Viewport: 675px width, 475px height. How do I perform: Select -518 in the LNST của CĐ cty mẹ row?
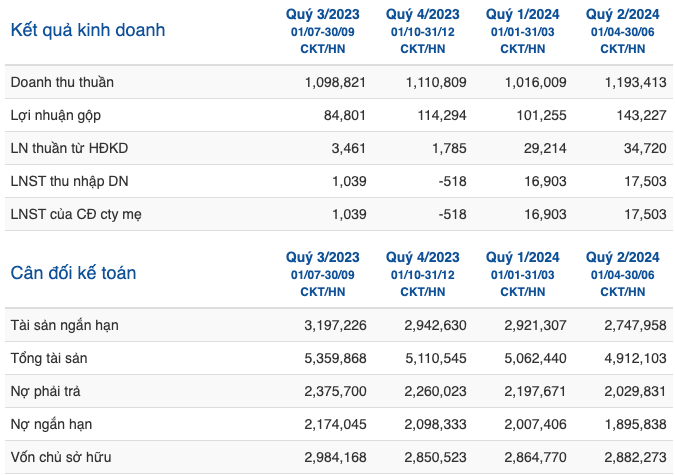(452, 214)
